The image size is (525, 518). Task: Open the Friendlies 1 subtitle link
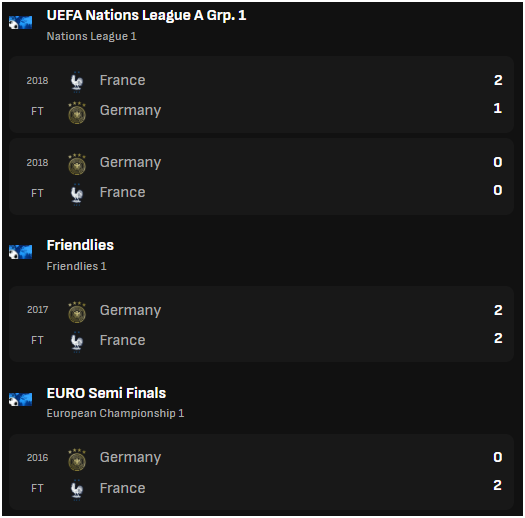click(76, 266)
